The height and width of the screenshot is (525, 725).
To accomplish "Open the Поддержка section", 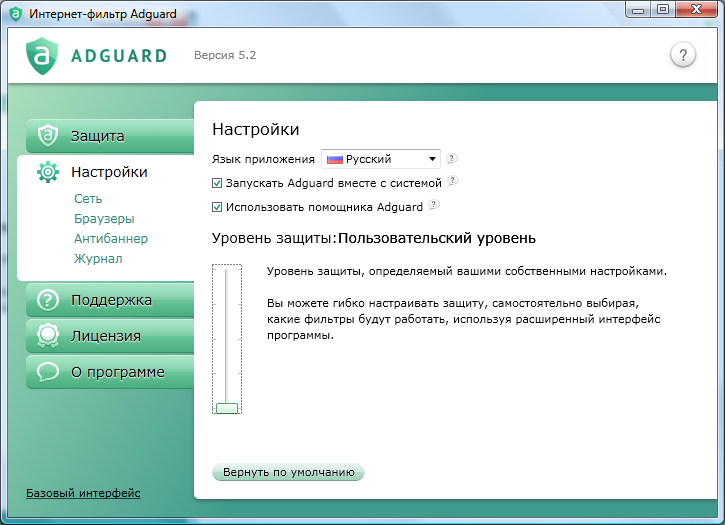I will 110,300.
